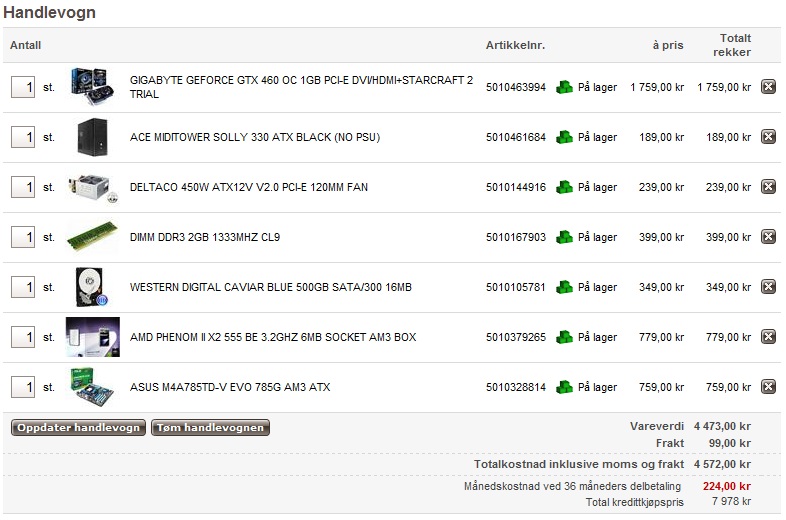The width and height of the screenshot is (786, 520).
Task: Click Frakt amount 99,00 kr
Action: 730,443
